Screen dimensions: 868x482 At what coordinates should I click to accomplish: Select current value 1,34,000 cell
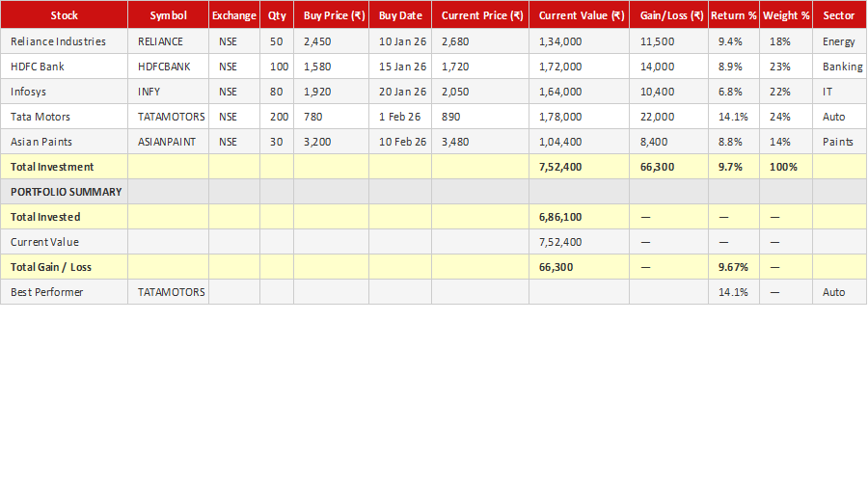(579, 41)
